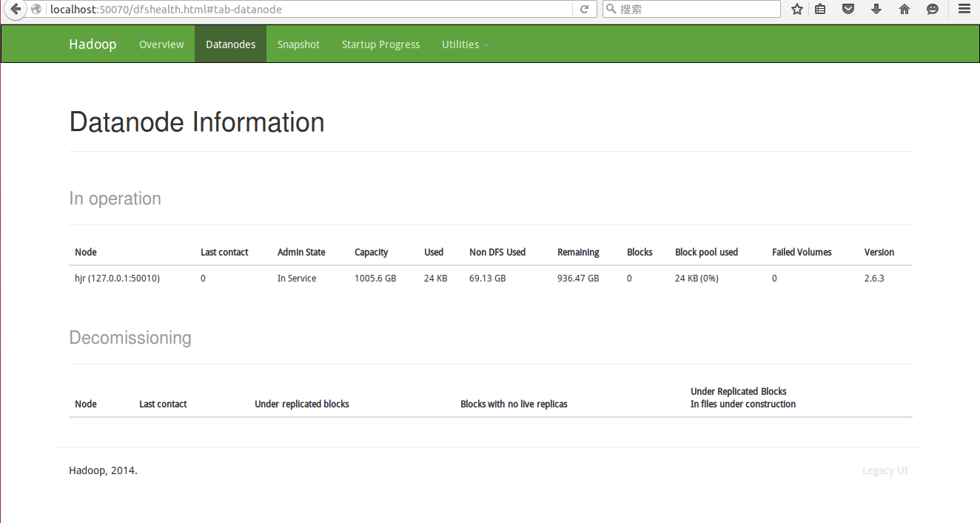Open the chat speech bubble icon
Image resolution: width=980 pixels, height=523 pixels.
click(933, 10)
